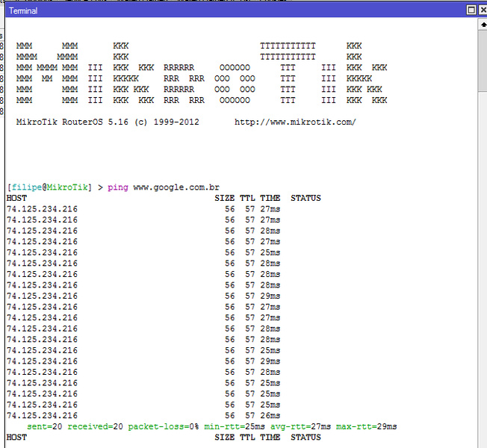
Task: Click the ping command word
Action: click(x=118, y=187)
